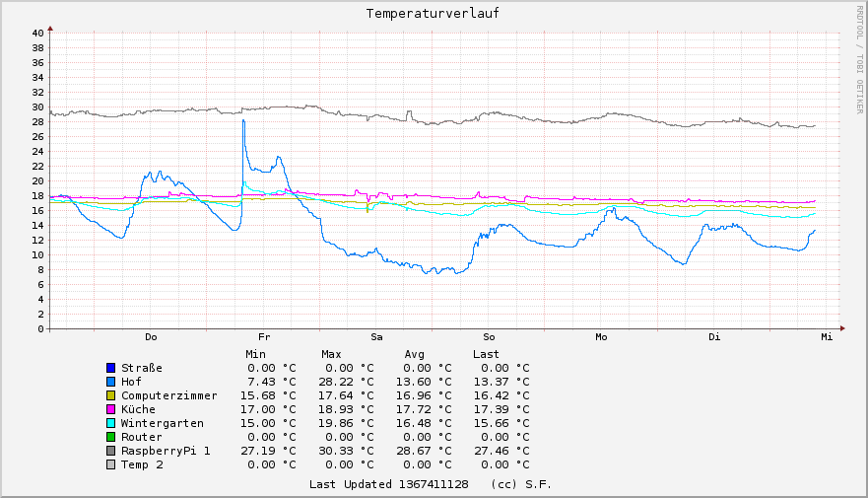Select the Fr day label on x-axis
The width and height of the screenshot is (868, 498).
point(263,337)
